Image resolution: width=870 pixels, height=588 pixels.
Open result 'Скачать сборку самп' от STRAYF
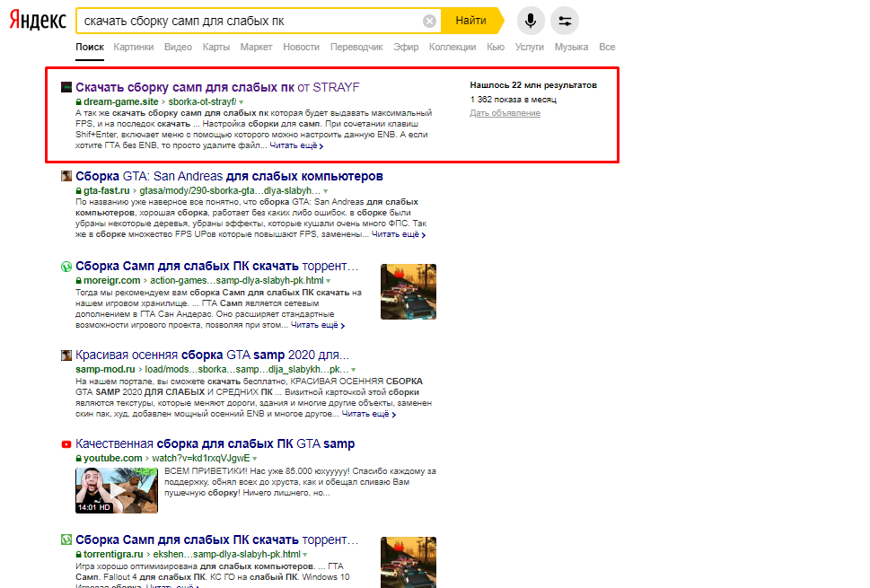click(217, 88)
